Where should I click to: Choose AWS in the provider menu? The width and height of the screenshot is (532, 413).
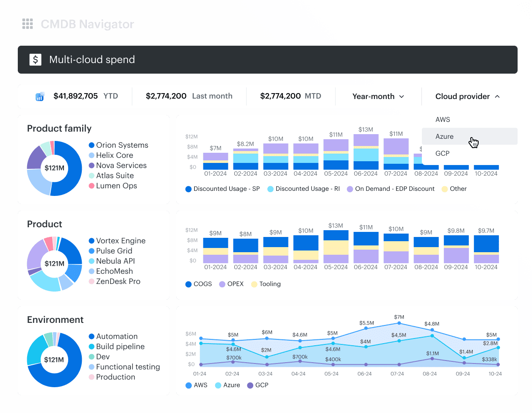(443, 120)
